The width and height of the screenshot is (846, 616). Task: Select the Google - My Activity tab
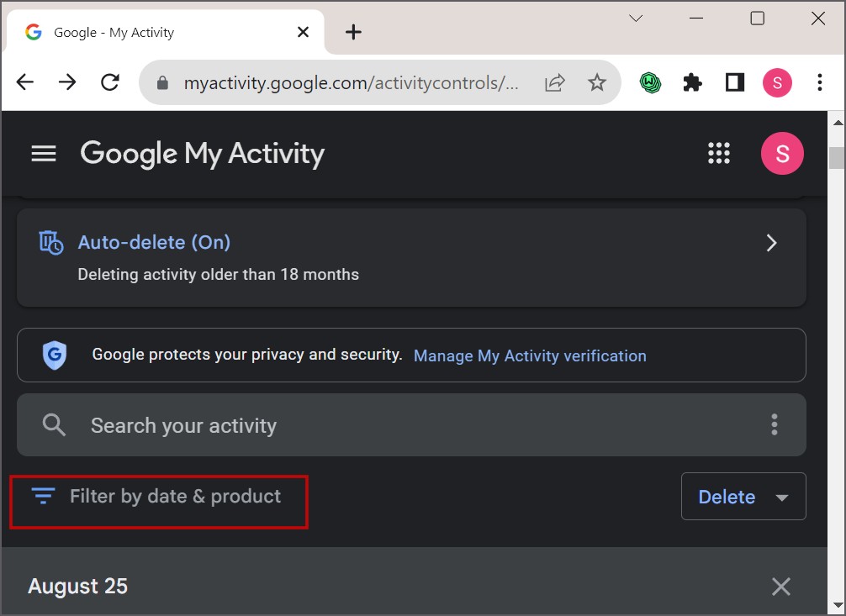(x=163, y=33)
